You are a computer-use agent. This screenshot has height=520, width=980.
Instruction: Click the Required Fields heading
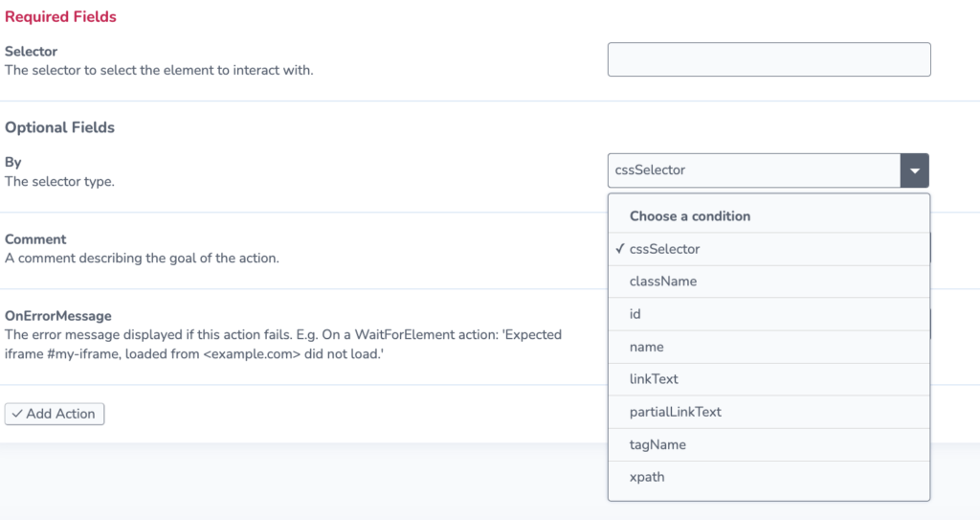(x=60, y=17)
